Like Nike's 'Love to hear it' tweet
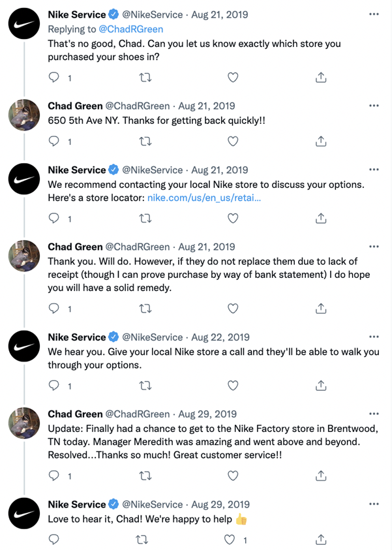Image resolution: width=392 pixels, height=550 pixels. point(229,540)
